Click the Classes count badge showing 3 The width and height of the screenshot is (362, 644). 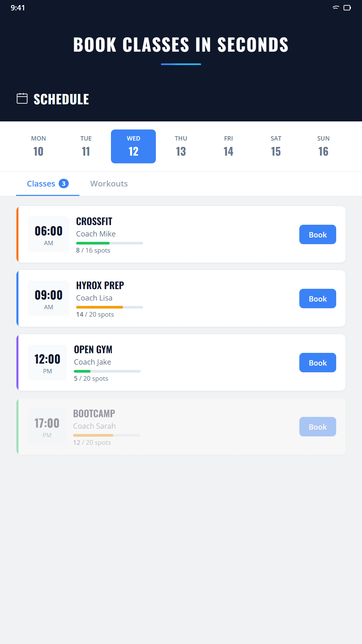(63, 183)
